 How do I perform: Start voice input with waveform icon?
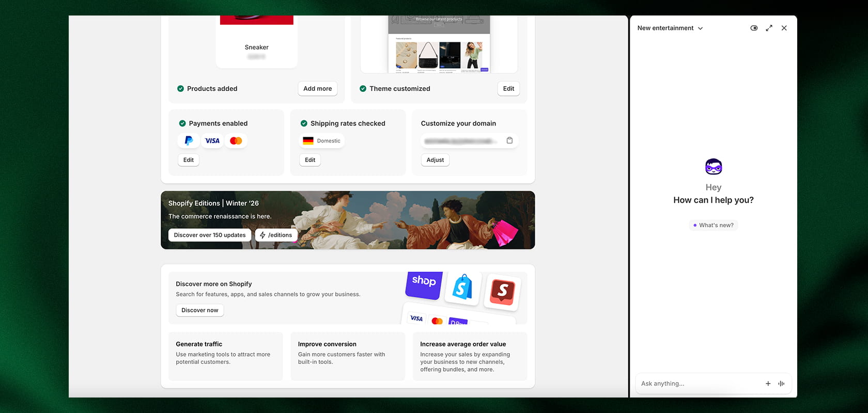[781, 384]
